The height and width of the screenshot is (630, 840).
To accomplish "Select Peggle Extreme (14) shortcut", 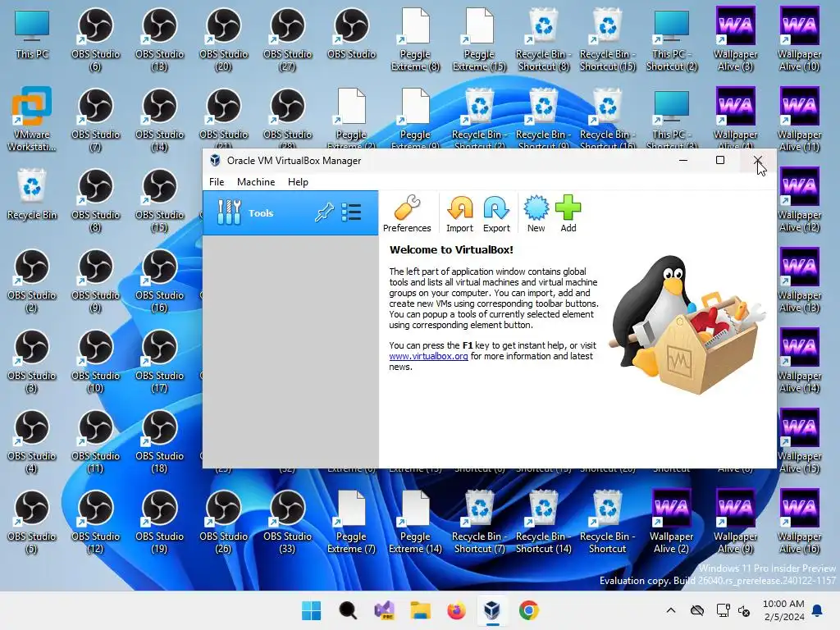I will tap(415, 522).
